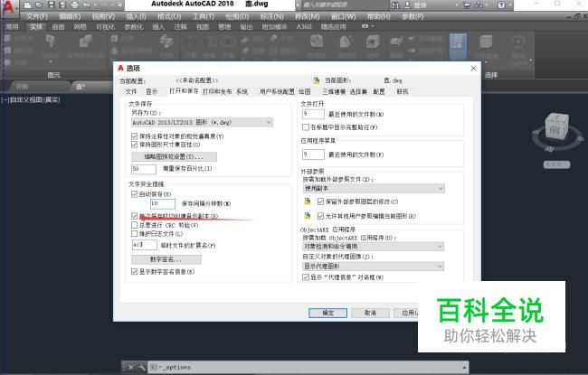Viewport: 588px width, 375px height.
Task: Open the command line history arrow
Action: [464, 368]
